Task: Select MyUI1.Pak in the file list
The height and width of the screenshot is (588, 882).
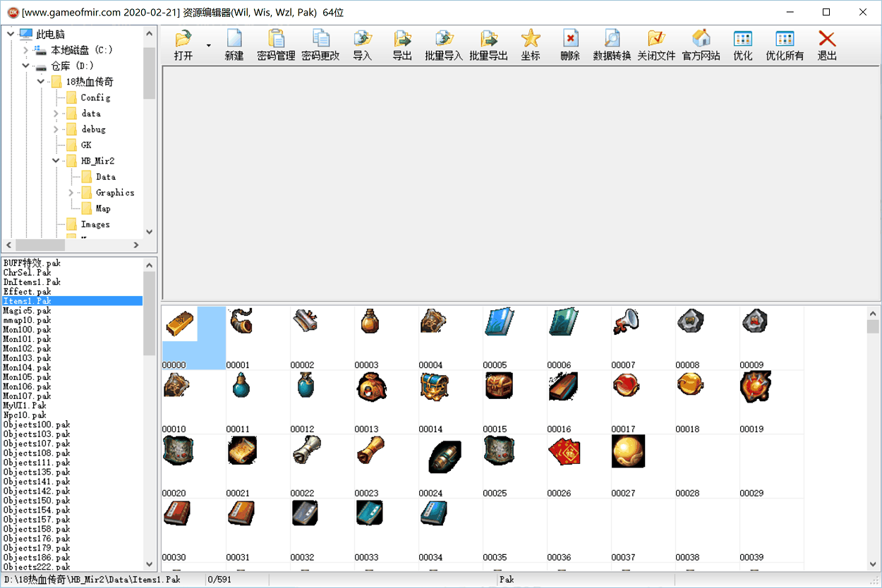Action: coord(25,405)
